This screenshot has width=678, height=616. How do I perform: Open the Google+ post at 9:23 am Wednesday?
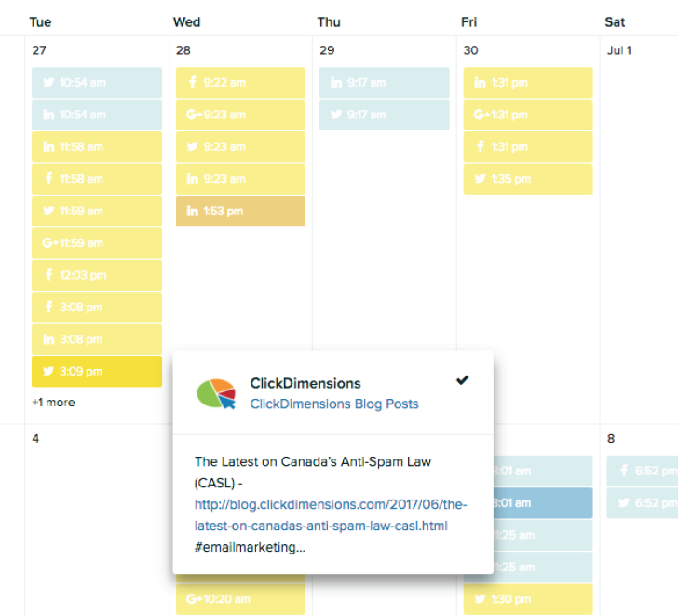coord(240,115)
